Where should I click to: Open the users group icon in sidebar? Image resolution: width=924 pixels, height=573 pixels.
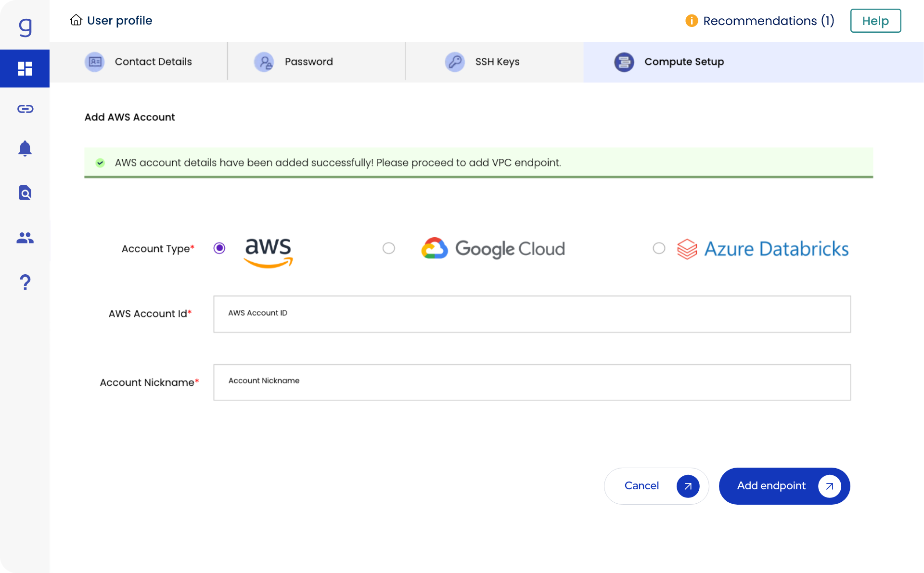click(x=25, y=238)
